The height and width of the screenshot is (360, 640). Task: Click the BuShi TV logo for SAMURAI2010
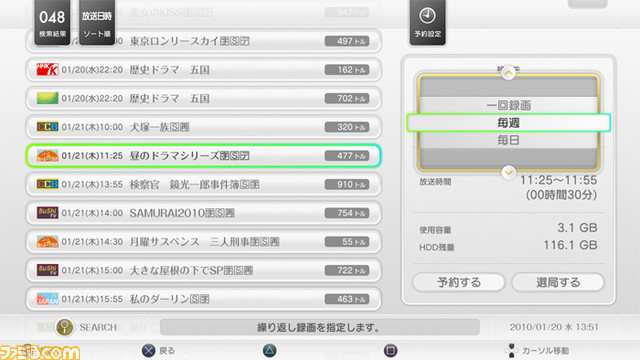pos(47,213)
